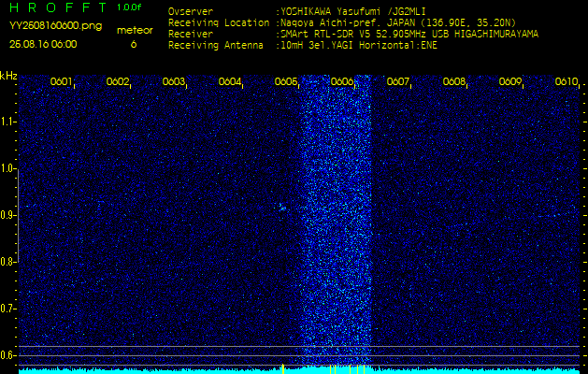
Task: Click the 0.6 kHz frequency axis label
Action: 7,355
